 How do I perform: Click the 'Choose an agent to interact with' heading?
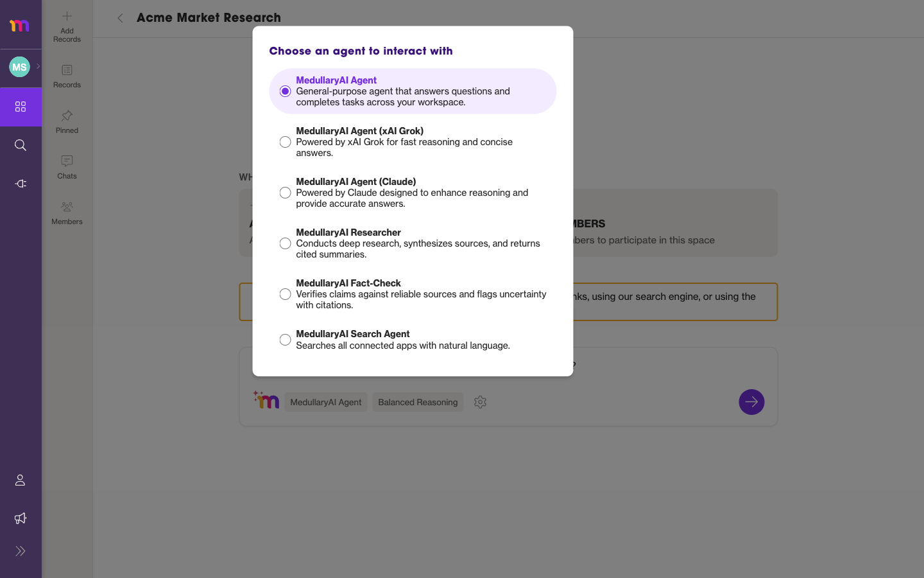(361, 51)
